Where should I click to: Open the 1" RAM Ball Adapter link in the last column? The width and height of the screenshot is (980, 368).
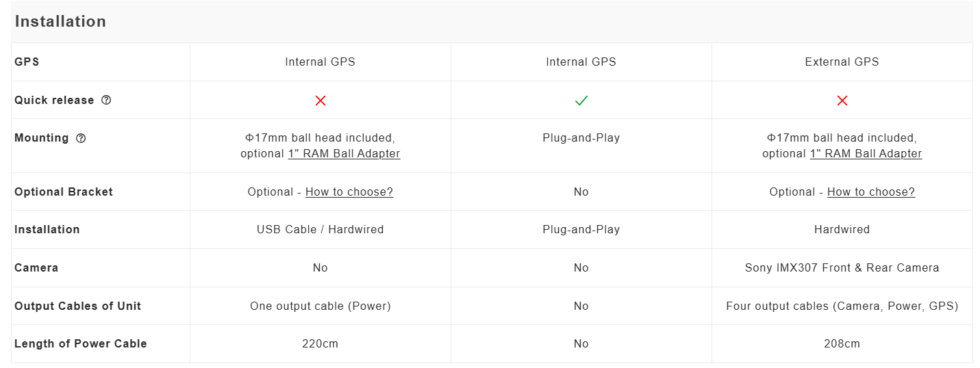(866, 154)
